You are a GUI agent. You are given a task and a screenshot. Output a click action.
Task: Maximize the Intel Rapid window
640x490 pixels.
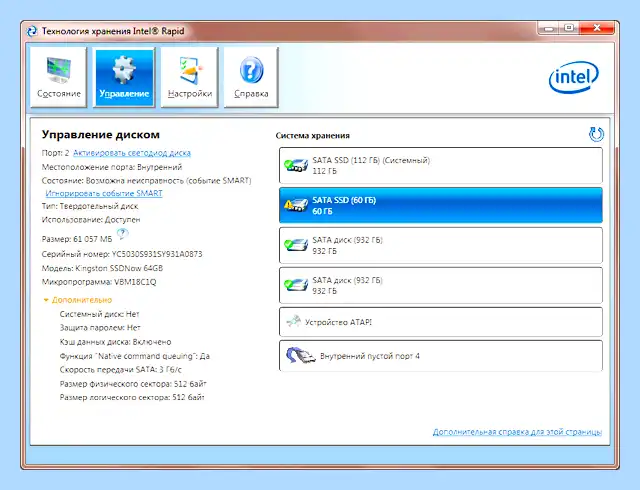(569, 28)
